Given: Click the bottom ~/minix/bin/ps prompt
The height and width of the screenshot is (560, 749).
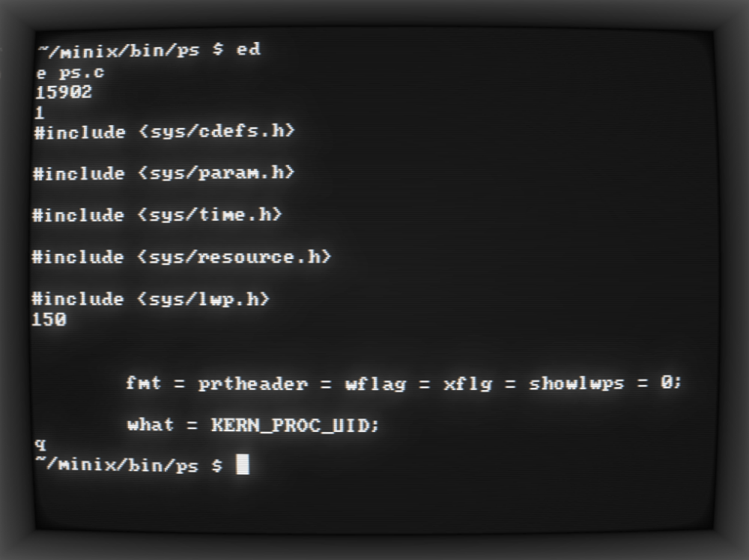Looking at the screenshot, I should click(x=129, y=464).
